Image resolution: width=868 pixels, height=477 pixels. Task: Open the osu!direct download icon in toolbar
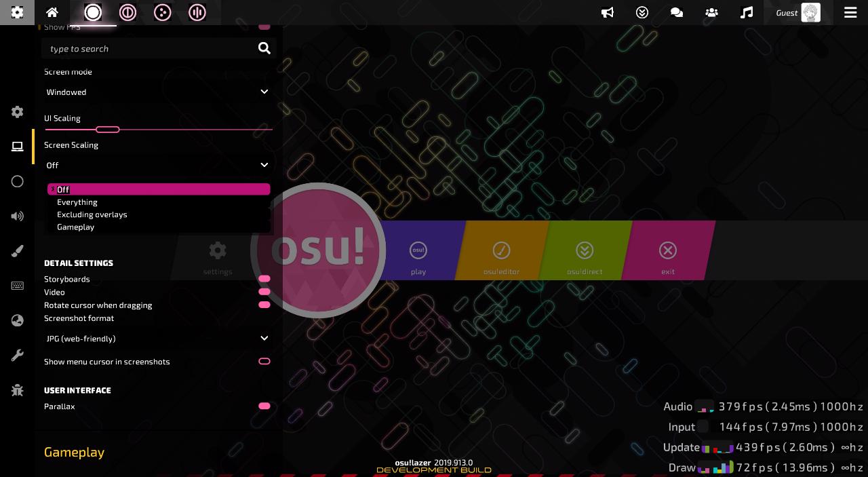point(642,12)
